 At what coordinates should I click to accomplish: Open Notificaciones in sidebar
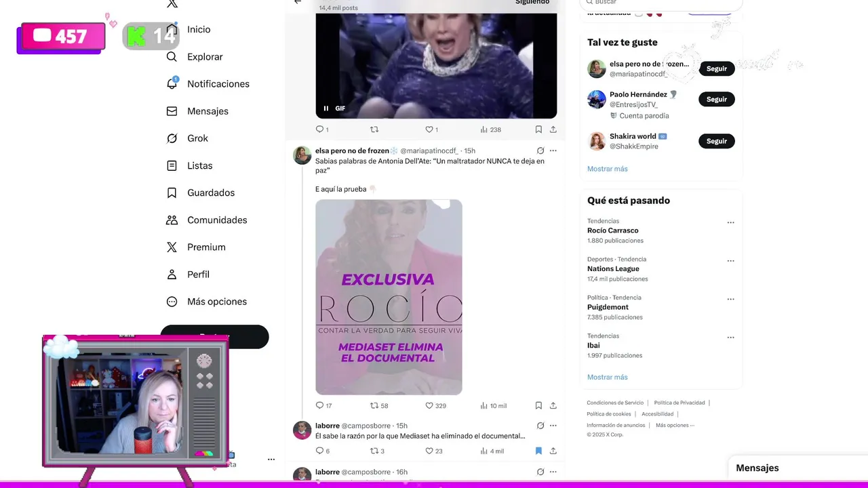click(x=208, y=84)
